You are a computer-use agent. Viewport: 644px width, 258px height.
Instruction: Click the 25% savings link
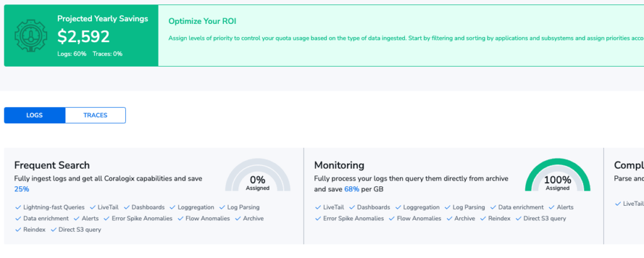click(22, 189)
